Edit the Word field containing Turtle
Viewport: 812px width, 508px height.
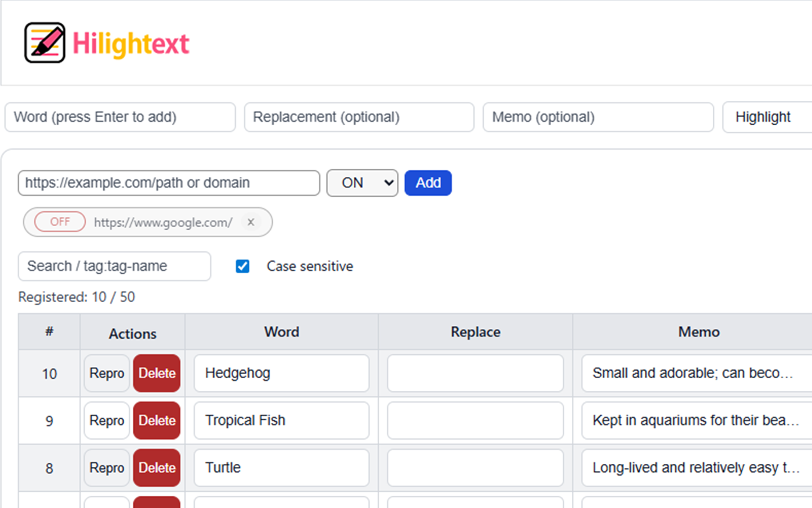281,467
